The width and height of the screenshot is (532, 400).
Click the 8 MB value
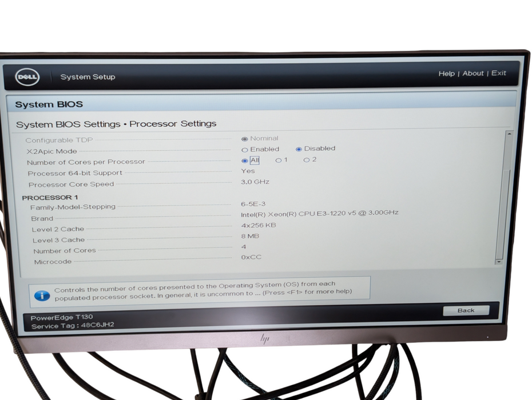(250, 236)
